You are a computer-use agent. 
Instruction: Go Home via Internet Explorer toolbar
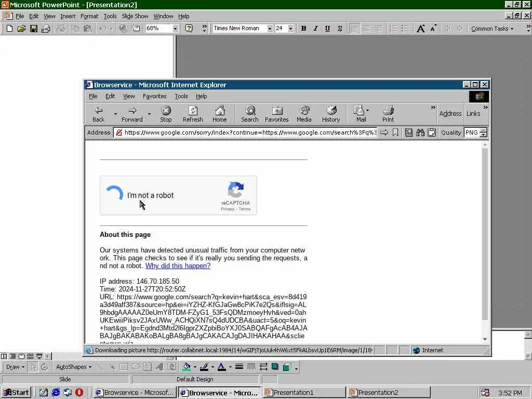pos(220,114)
